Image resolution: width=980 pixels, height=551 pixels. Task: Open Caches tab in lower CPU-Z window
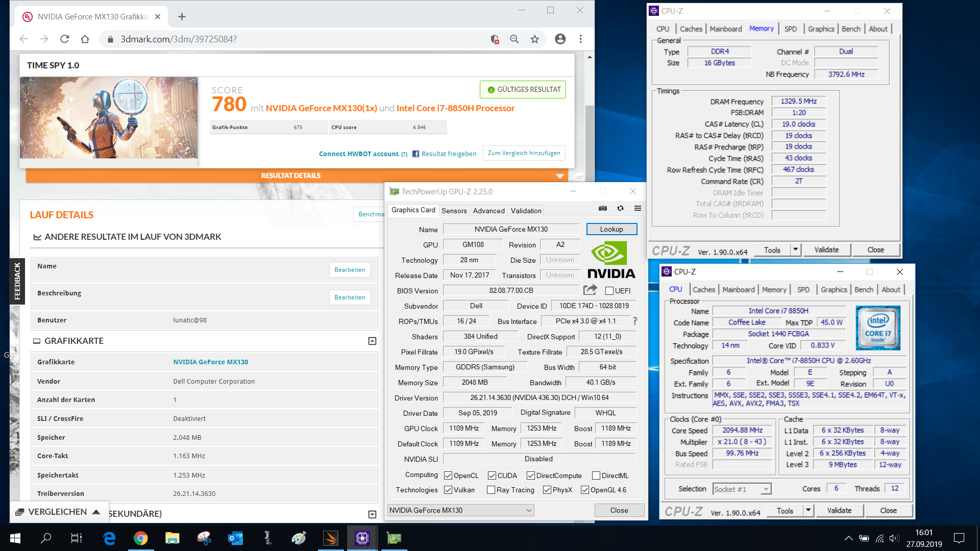(704, 290)
